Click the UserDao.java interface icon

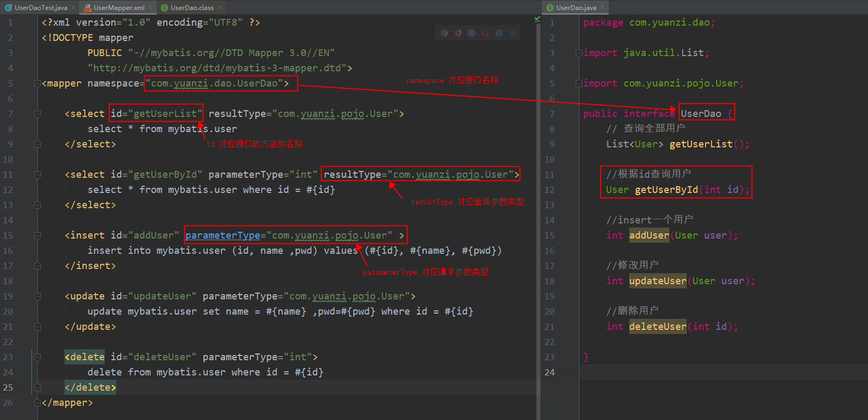coord(550,7)
